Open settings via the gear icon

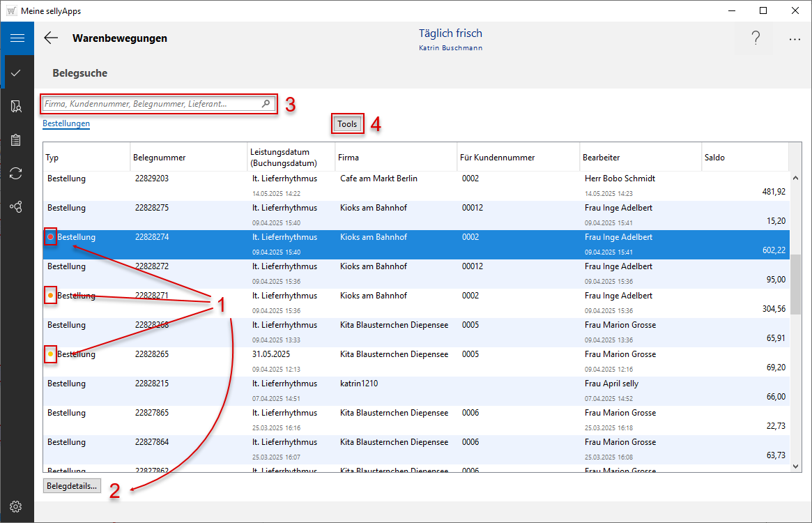17,506
